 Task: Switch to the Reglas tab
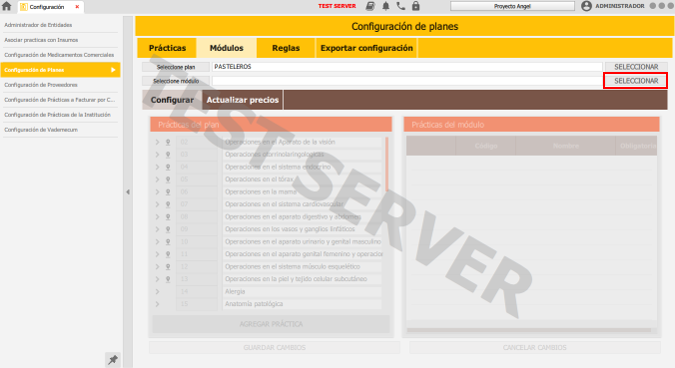tap(286, 48)
